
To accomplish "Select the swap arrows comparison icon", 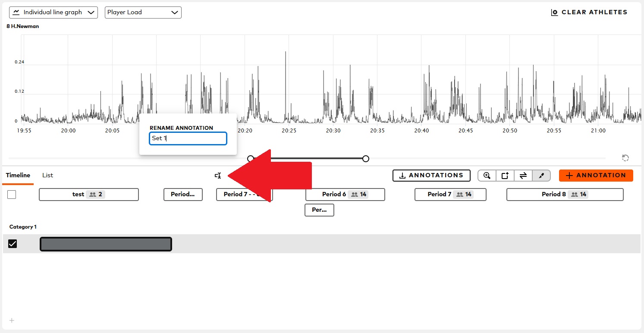I will point(523,176).
